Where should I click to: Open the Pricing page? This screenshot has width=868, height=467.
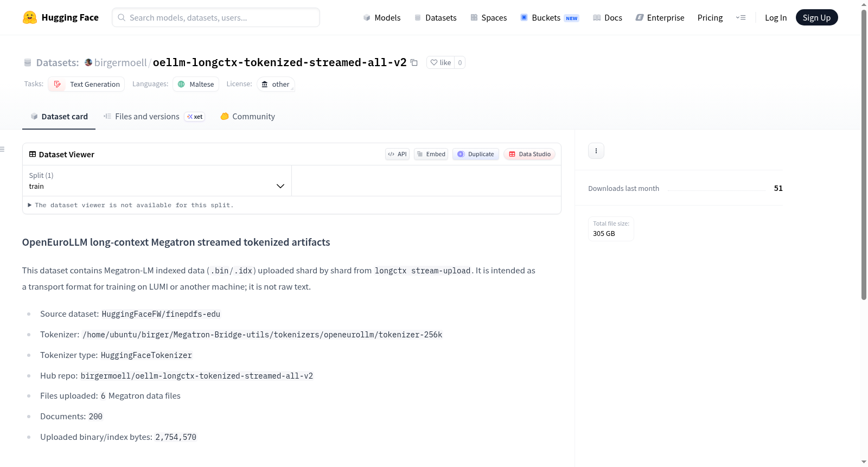(710, 17)
